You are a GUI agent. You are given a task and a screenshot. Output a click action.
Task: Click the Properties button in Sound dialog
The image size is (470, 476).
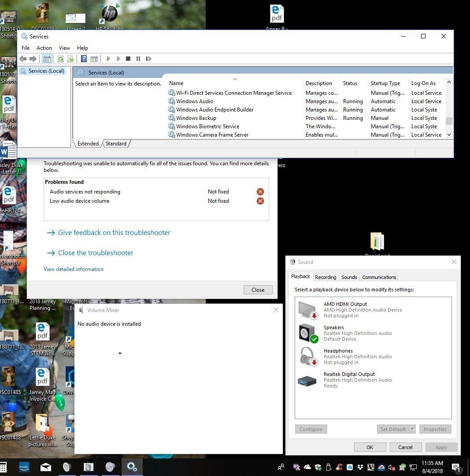pyautogui.click(x=435, y=429)
